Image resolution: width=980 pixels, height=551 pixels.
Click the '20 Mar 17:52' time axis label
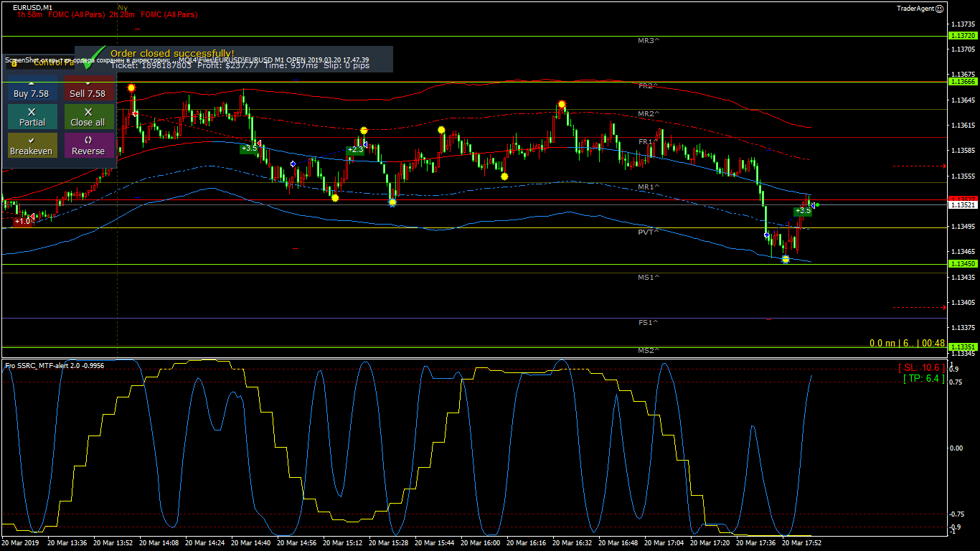[801, 543]
